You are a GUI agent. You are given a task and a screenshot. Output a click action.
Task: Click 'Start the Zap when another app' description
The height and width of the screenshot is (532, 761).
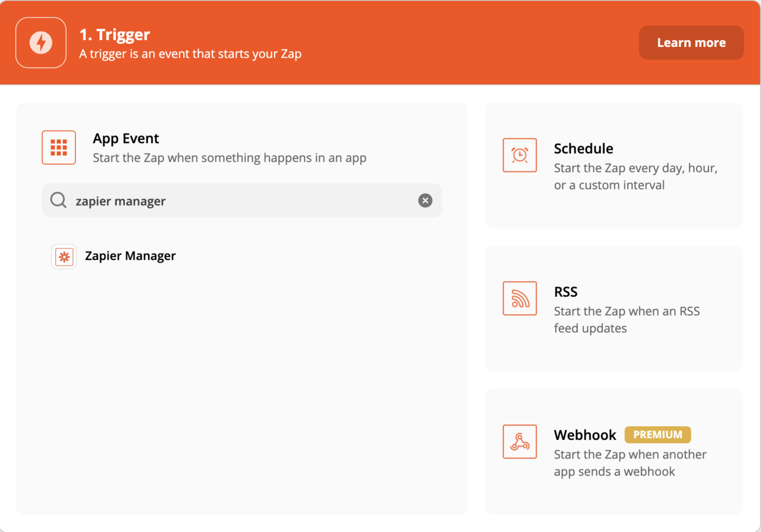tap(630, 463)
